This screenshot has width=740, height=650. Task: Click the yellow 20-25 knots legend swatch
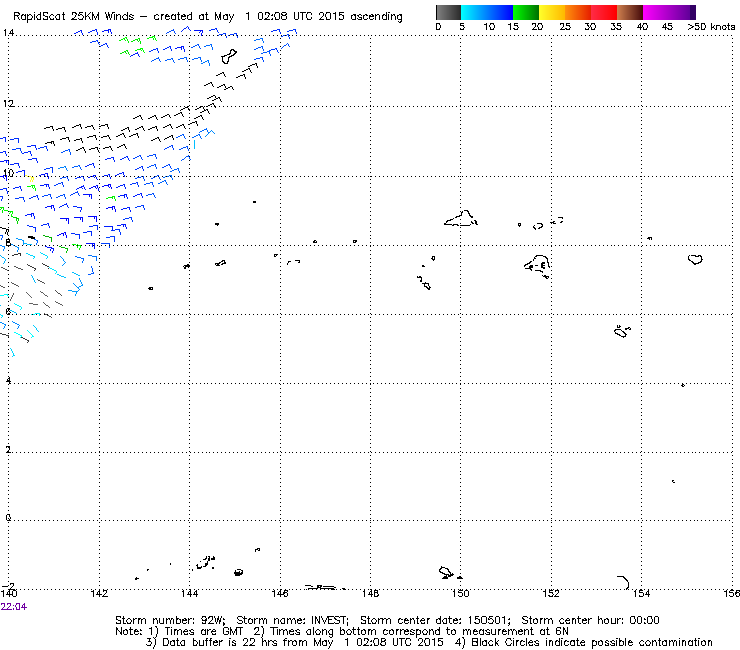pos(552,12)
